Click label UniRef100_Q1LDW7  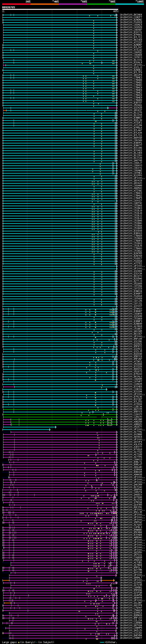point(131,603)
